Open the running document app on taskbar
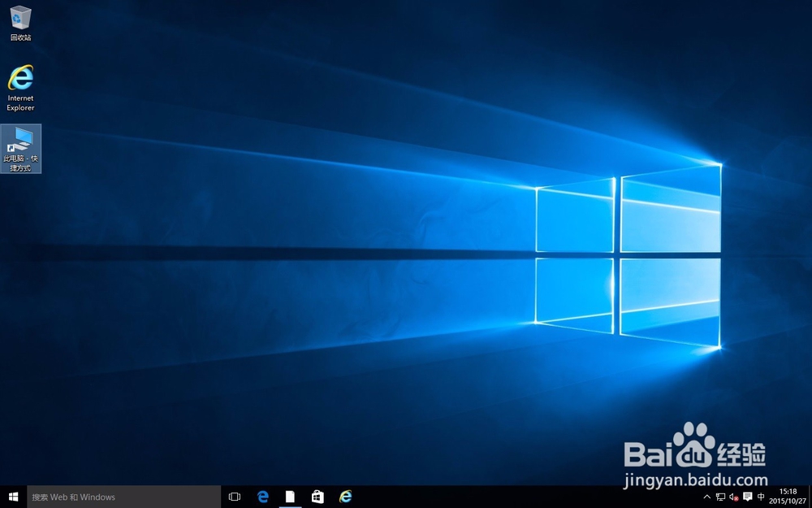This screenshot has height=508, width=812. (x=290, y=497)
